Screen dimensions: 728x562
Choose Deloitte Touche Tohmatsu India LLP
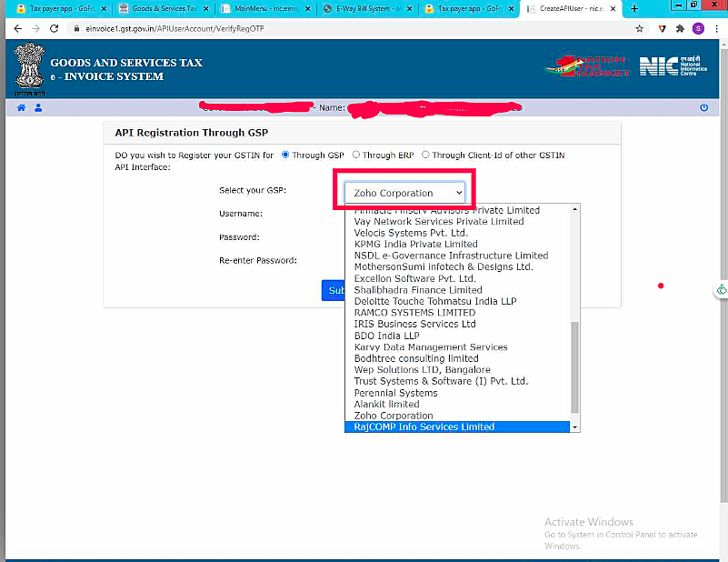click(x=457, y=301)
